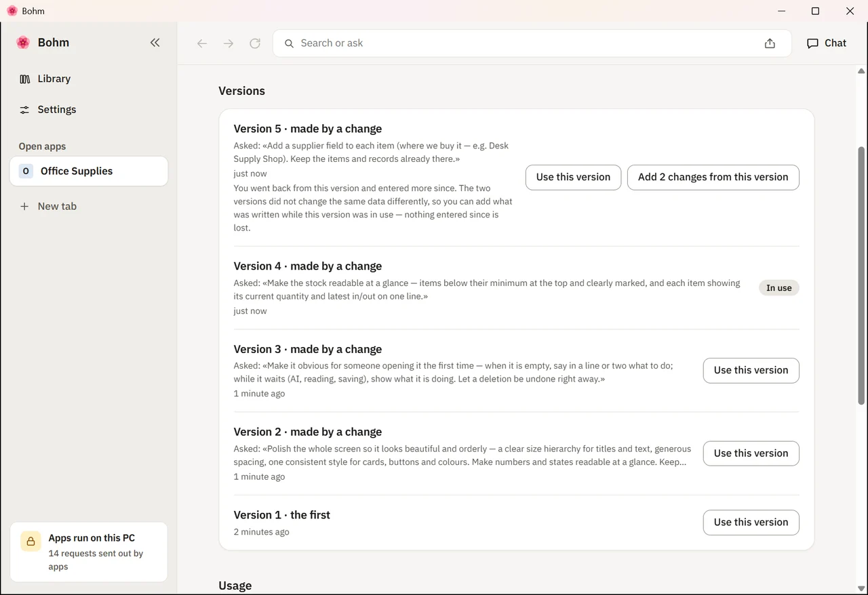Image resolution: width=868 pixels, height=595 pixels.
Task: Add 2 changes from this version
Action: click(713, 177)
